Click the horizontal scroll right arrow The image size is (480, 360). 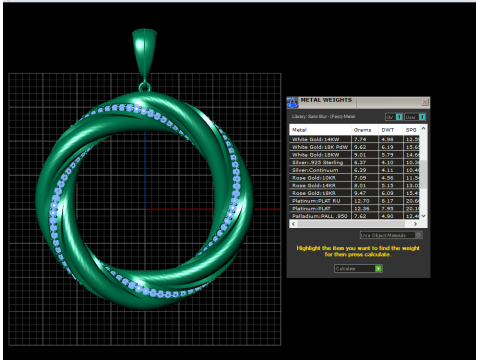point(415,224)
